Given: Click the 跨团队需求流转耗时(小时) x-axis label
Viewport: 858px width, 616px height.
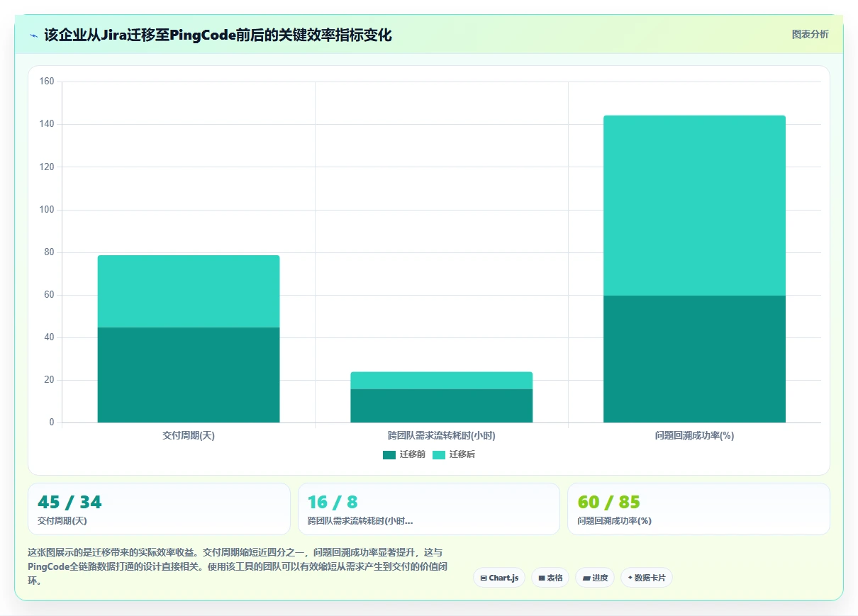Looking at the screenshot, I should coord(441,436).
